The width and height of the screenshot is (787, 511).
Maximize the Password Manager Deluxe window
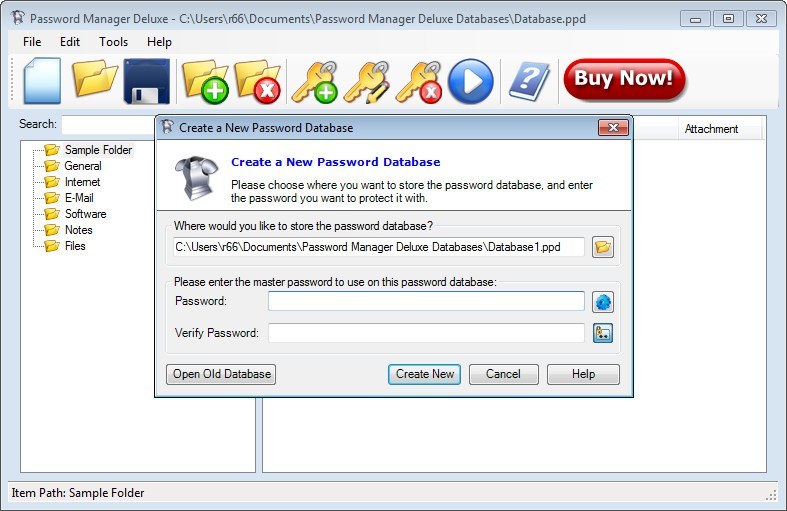(728, 19)
